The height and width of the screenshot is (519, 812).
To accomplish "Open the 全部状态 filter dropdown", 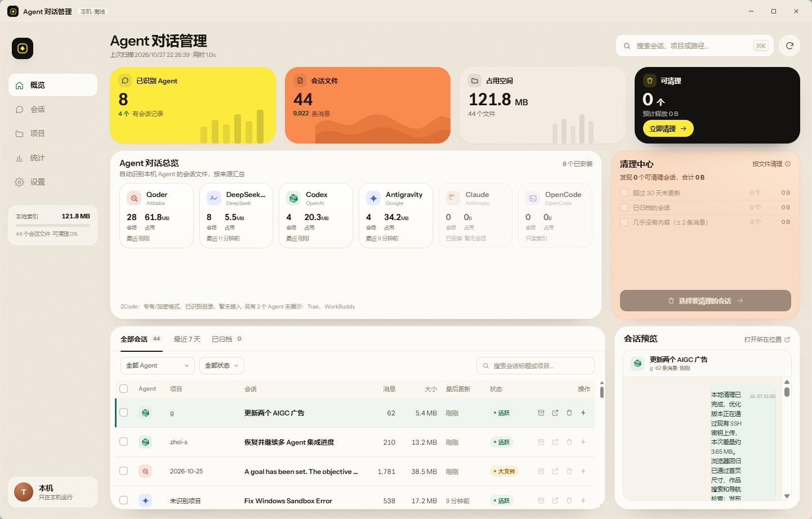I will (222, 365).
